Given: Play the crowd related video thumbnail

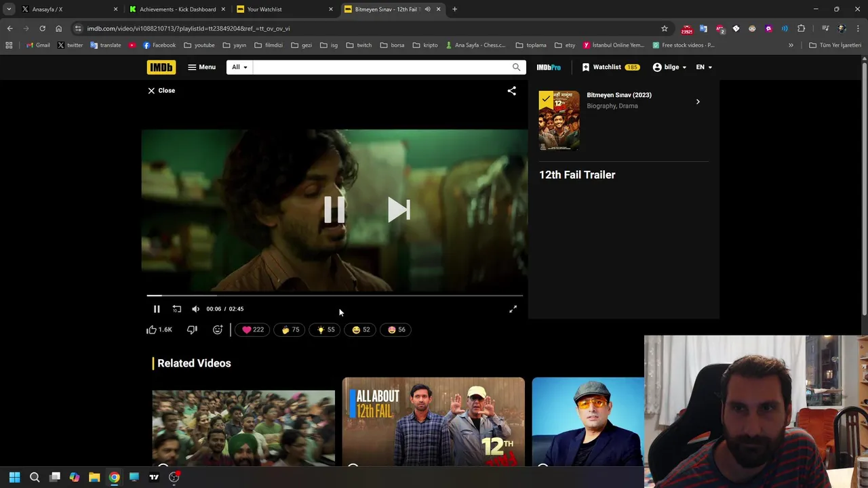Looking at the screenshot, I should [x=243, y=427].
